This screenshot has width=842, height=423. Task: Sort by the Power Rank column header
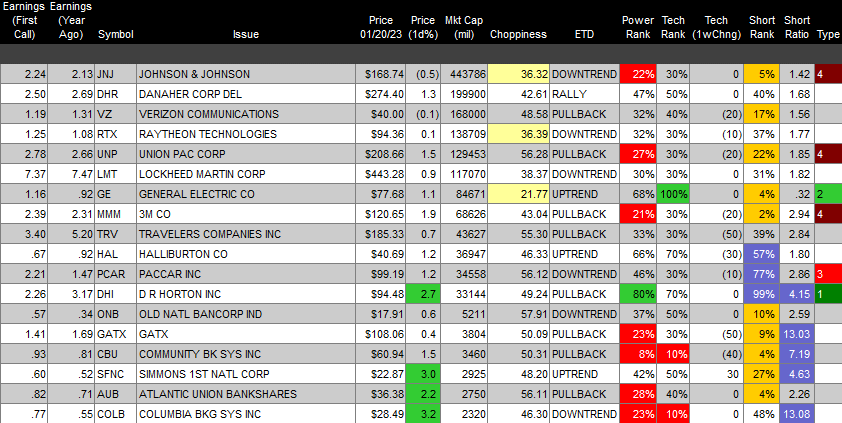(x=638, y=27)
